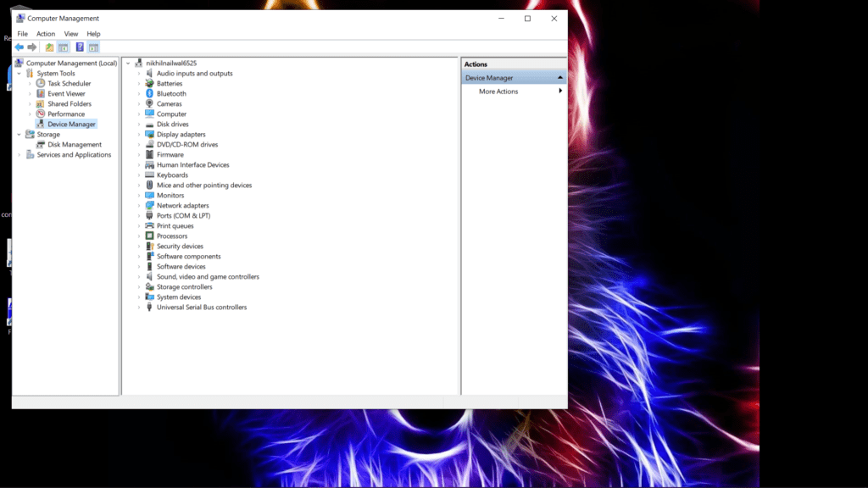Expand the Firmware node
The width and height of the screenshot is (868, 488).
click(139, 155)
